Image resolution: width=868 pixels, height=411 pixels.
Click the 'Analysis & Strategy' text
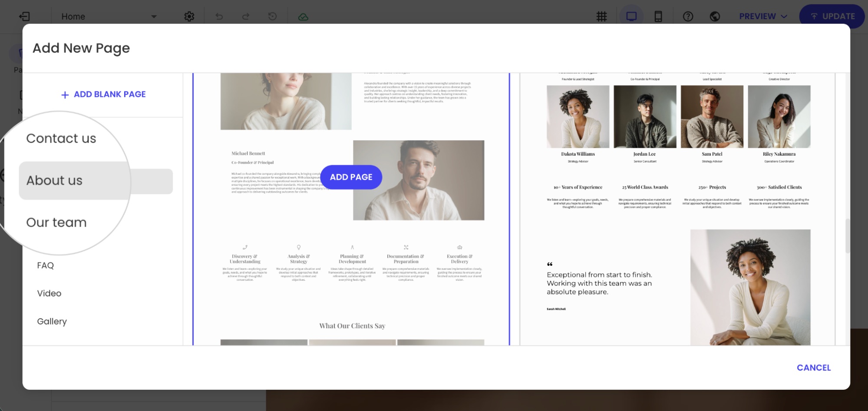coord(299,259)
